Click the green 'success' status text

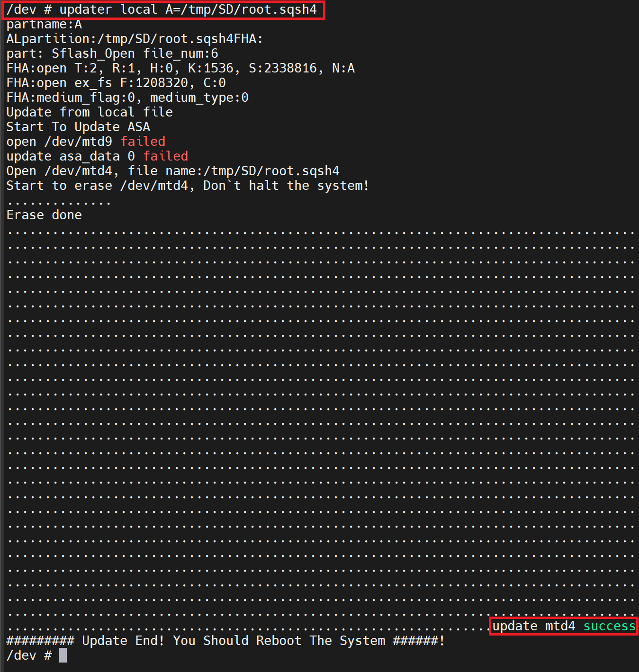tap(610, 626)
